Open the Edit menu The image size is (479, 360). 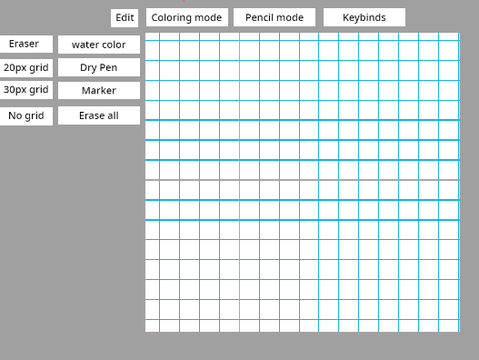tap(124, 18)
